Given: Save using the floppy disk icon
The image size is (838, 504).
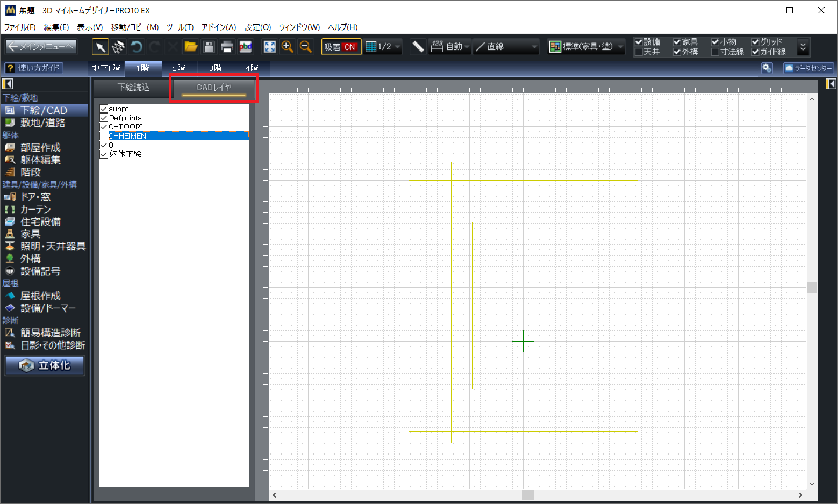Looking at the screenshot, I should click(x=209, y=47).
